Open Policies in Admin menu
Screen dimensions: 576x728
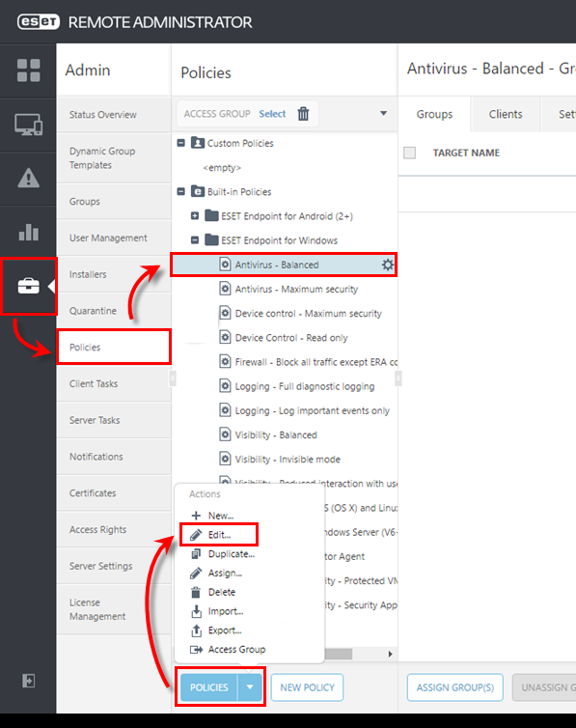coord(114,347)
